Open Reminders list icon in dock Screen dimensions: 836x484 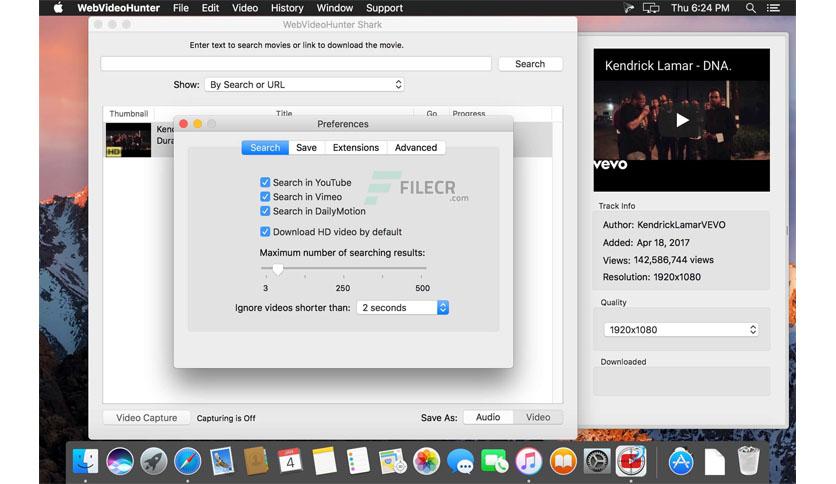[358, 461]
